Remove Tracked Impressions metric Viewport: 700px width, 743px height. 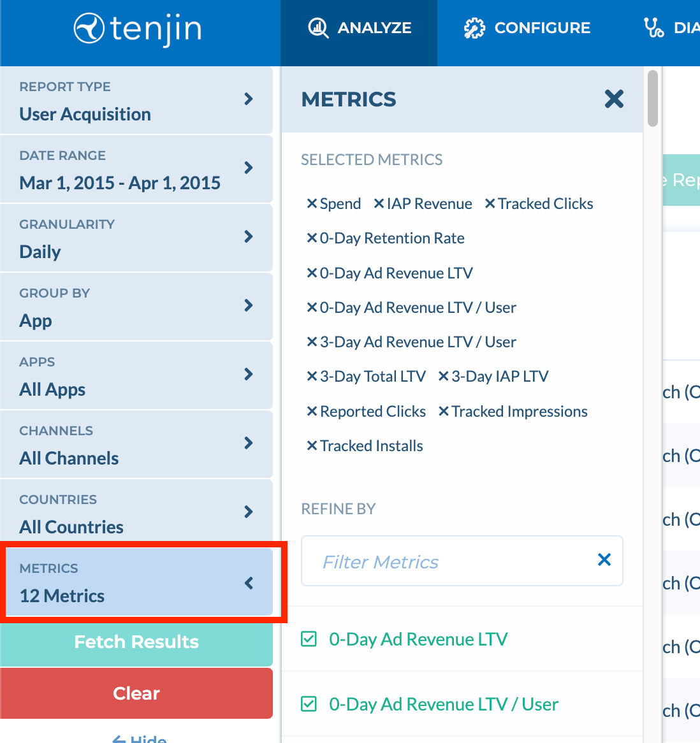443,411
